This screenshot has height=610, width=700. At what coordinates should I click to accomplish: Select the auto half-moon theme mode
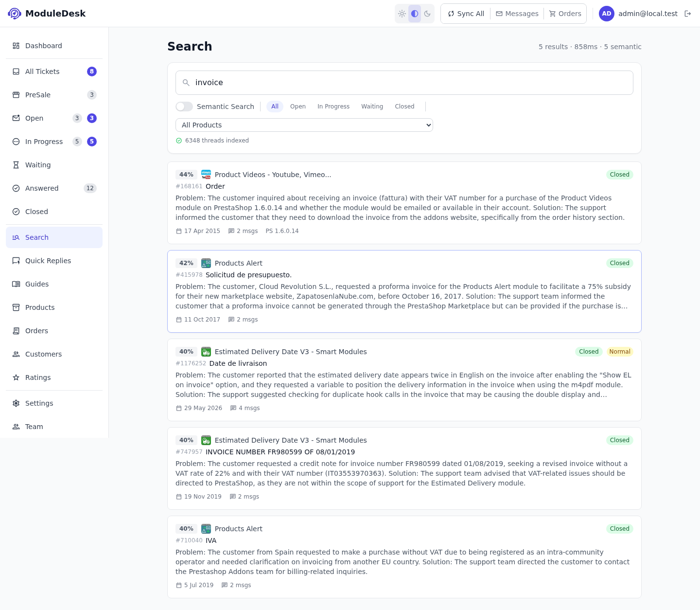(x=415, y=14)
